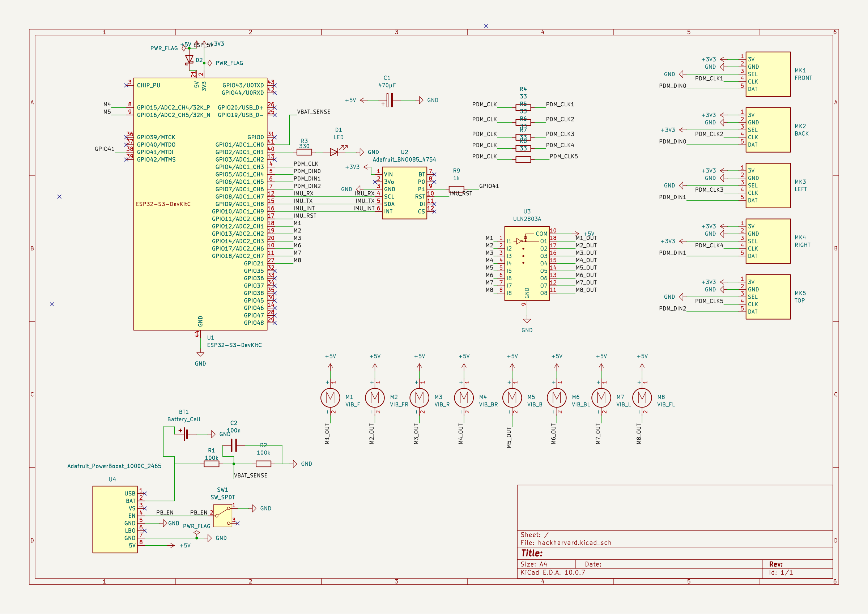Image resolution: width=868 pixels, height=614 pixels.
Task: Select the R9 1k resistor symbol
Action: point(456,189)
